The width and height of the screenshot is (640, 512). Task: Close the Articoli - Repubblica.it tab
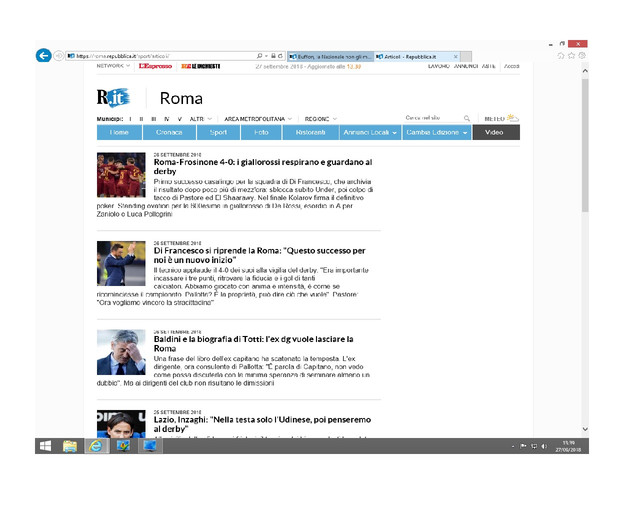tap(456, 57)
